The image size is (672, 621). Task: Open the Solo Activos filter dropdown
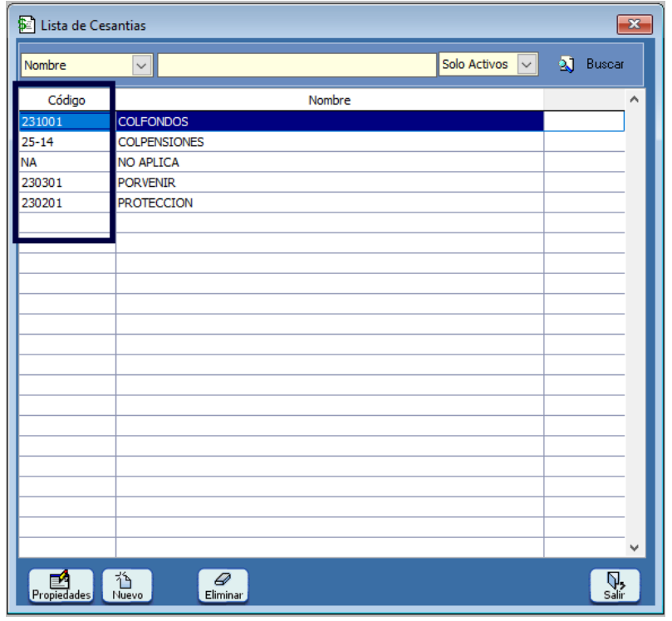(527, 65)
